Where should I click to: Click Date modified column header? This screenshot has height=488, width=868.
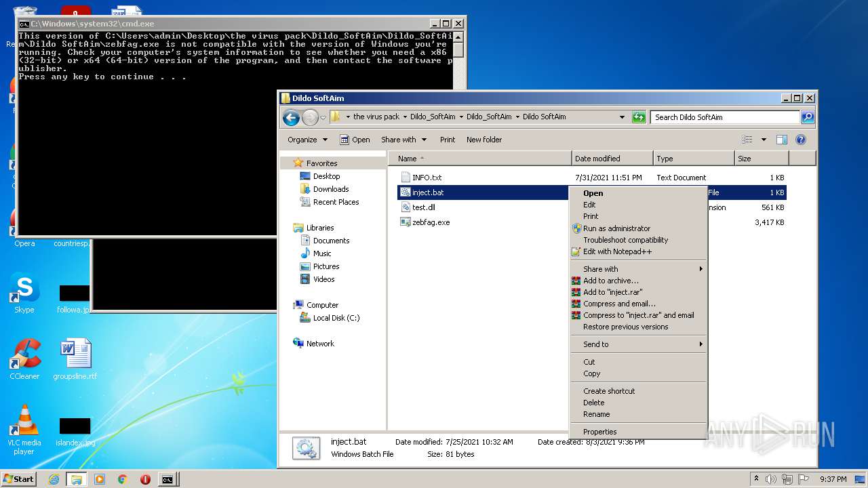click(x=612, y=159)
